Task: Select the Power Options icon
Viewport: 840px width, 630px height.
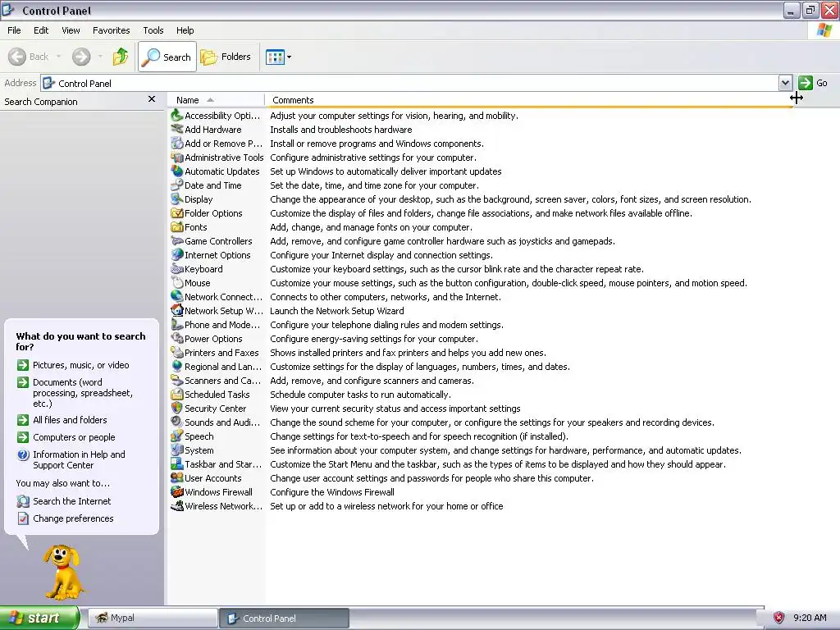Action: [x=177, y=338]
